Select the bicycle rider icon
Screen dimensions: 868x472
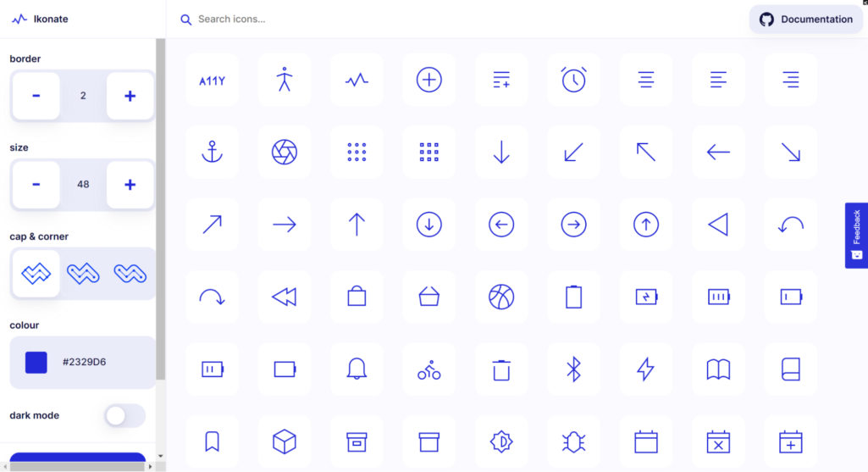[429, 369]
